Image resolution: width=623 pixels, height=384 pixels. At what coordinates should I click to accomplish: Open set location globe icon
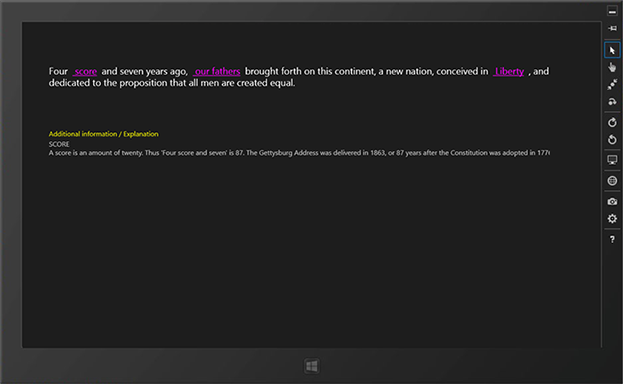[612, 180]
